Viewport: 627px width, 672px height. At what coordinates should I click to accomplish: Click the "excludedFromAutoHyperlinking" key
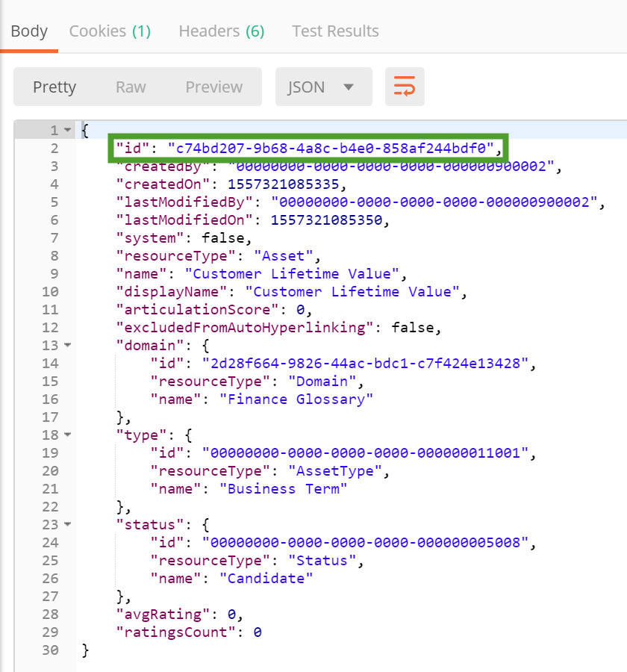(245, 328)
